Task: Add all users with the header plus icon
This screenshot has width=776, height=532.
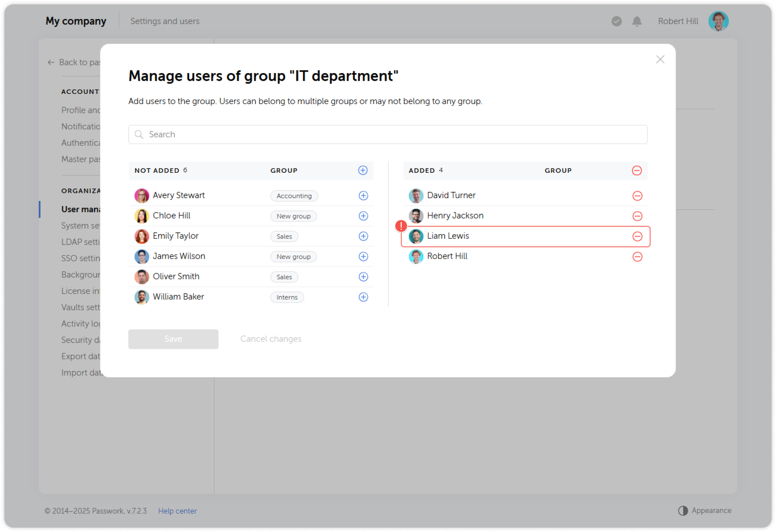Action: click(362, 170)
